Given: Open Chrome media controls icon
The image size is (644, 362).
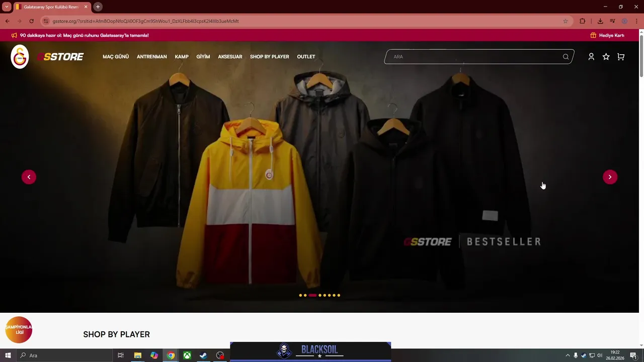Looking at the screenshot, I should point(612,21).
